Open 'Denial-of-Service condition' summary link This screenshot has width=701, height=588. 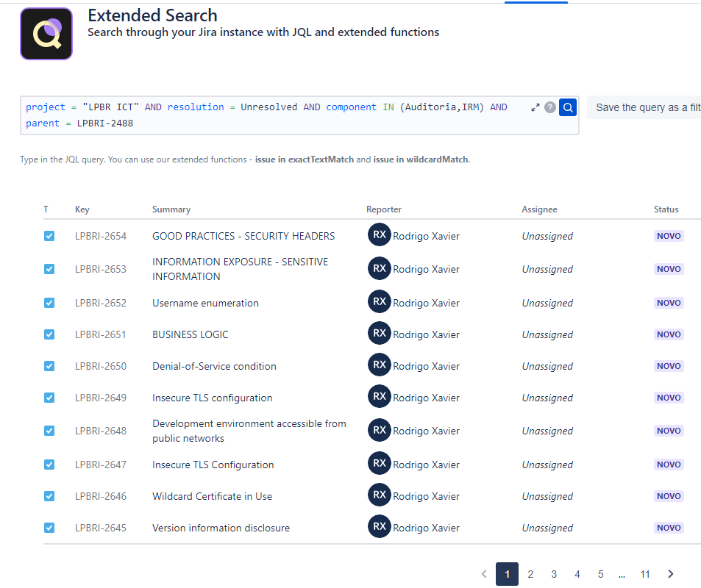tap(214, 366)
